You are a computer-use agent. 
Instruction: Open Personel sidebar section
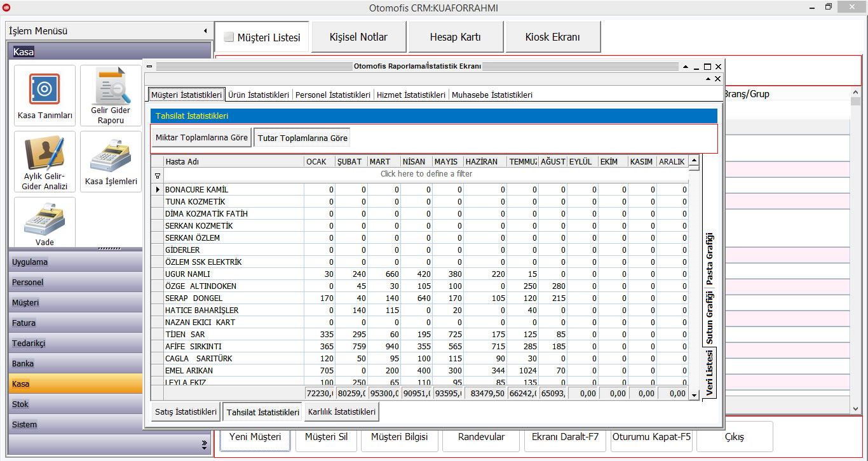(76, 283)
